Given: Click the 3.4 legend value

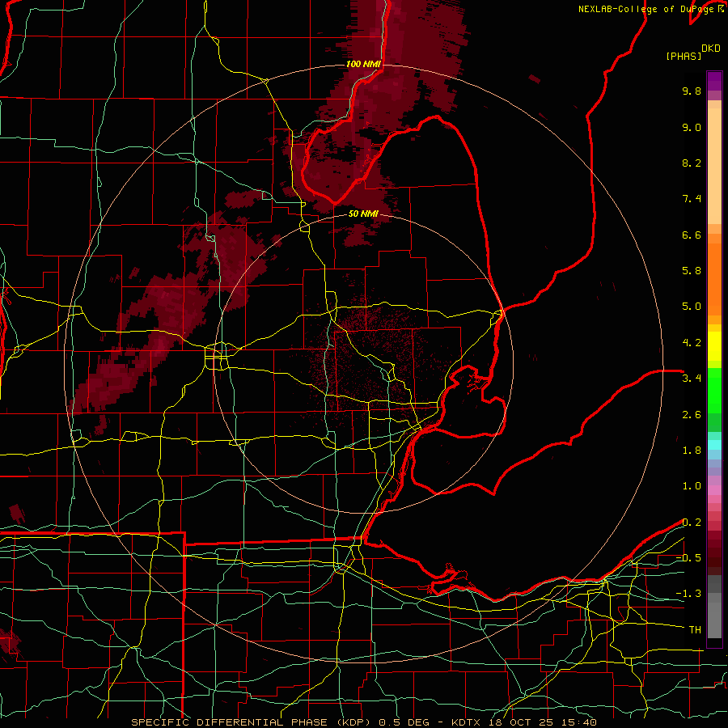Looking at the screenshot, I should (x=692, y=379).
